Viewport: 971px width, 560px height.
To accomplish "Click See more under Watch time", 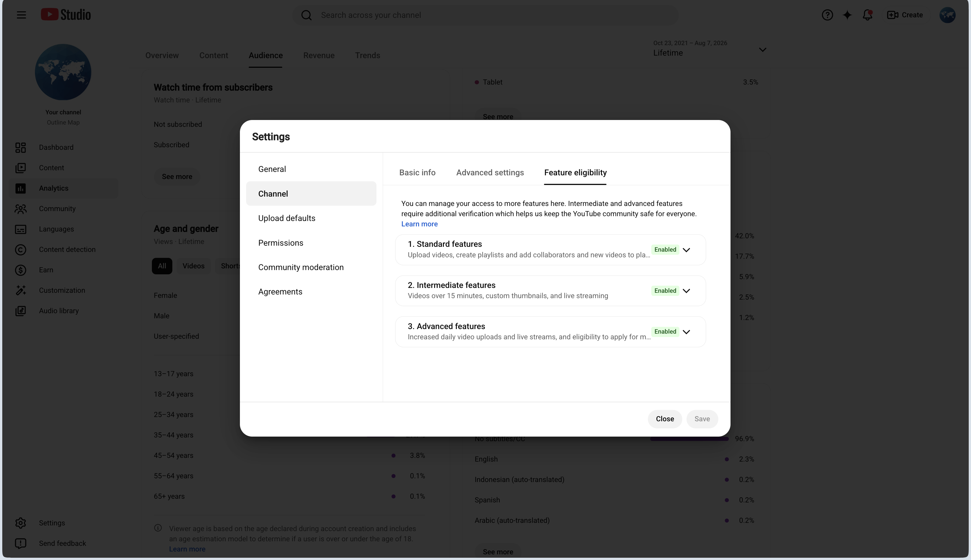I will click(177, 176).
